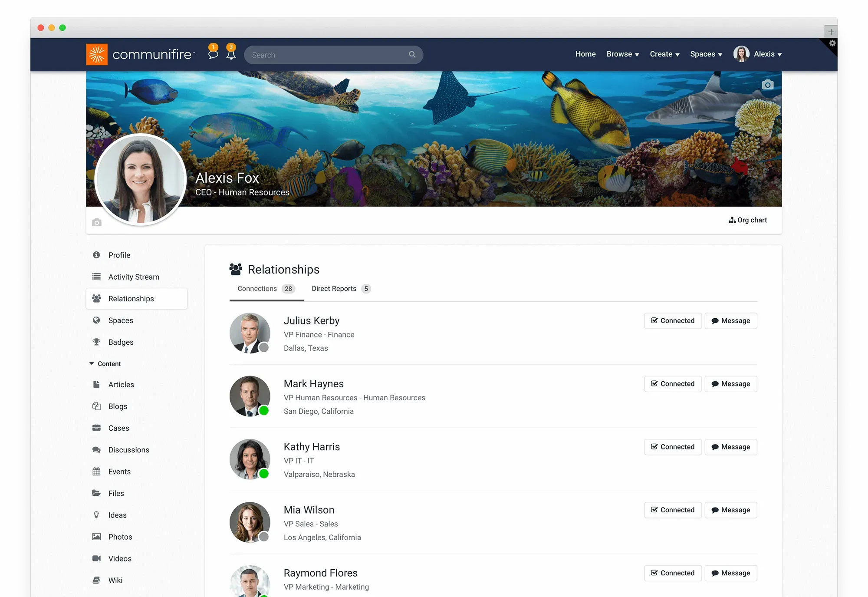Click Alexis Fox's large profile photo
The image size is (868, 597).
coord(141,179)
